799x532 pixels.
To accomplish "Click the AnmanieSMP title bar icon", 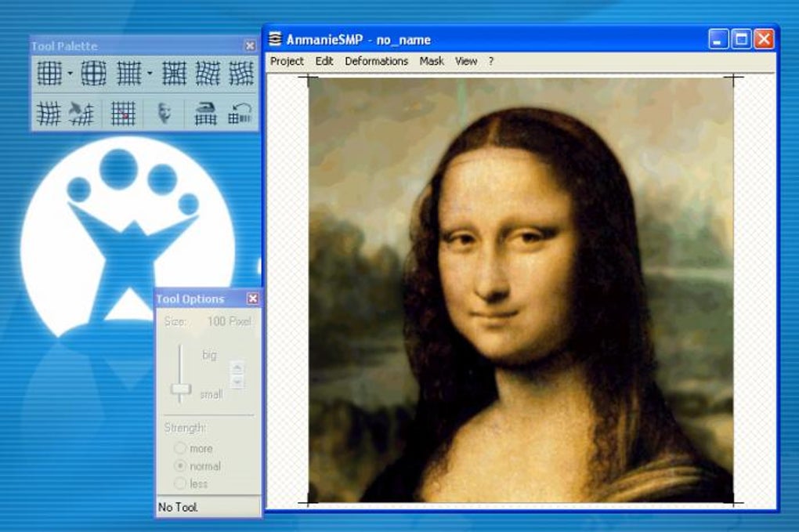I will [x=275, y=39].
